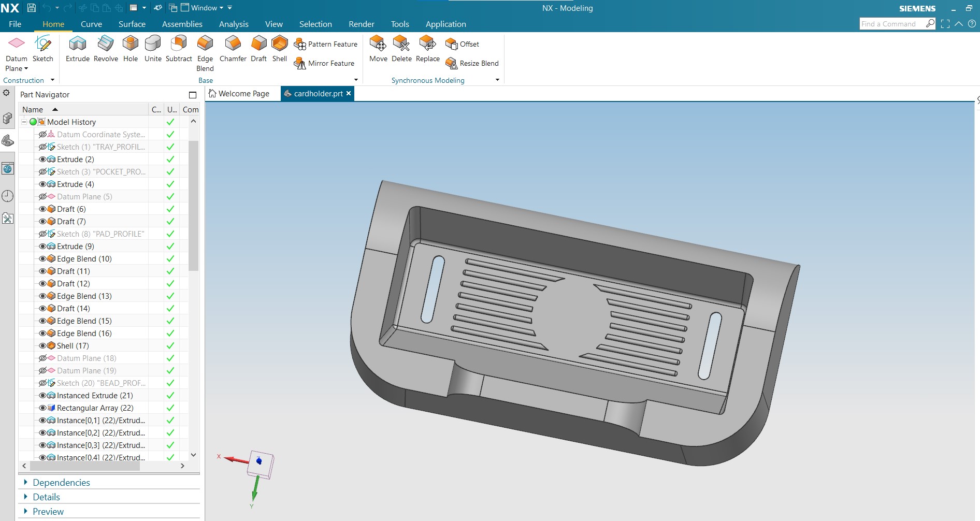Image resolution: width=980 pixels, height=521 pixels.
Task: Create a new Sketch
Action: tap(43, 49)
